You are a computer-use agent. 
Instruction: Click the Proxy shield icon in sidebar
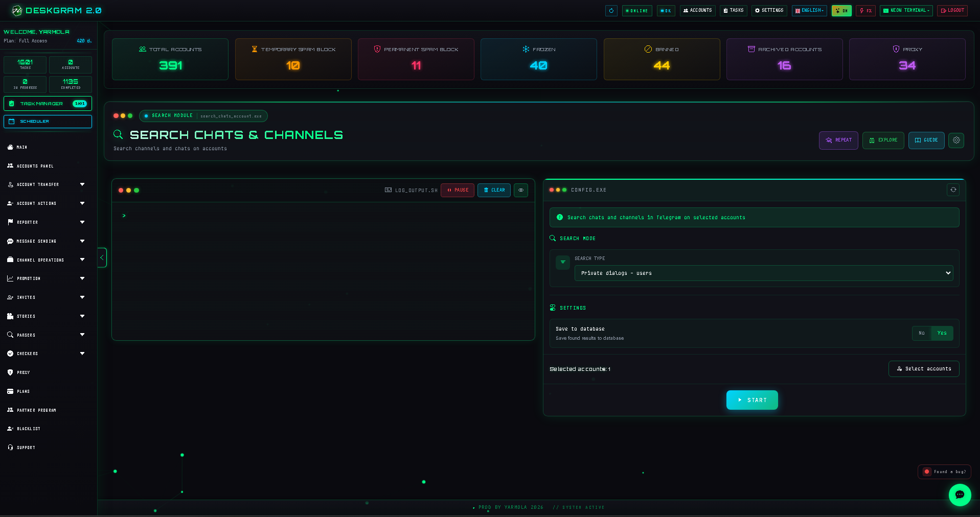point(10,372)
